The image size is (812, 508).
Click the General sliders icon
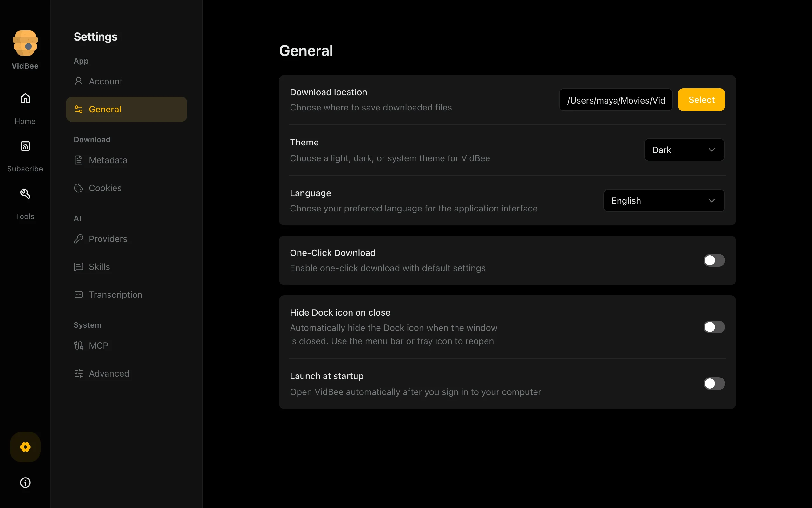click(79, 109)
